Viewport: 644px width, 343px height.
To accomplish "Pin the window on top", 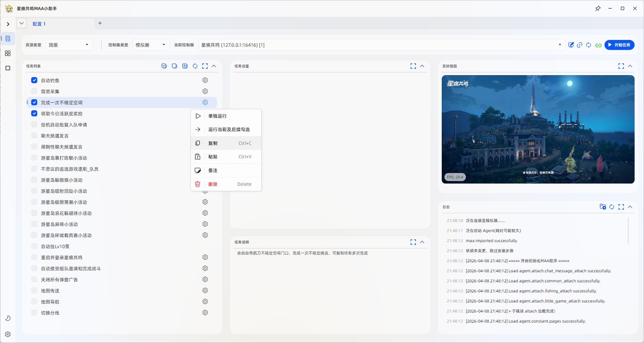I will pyautogui.click(x=598, y=8).
